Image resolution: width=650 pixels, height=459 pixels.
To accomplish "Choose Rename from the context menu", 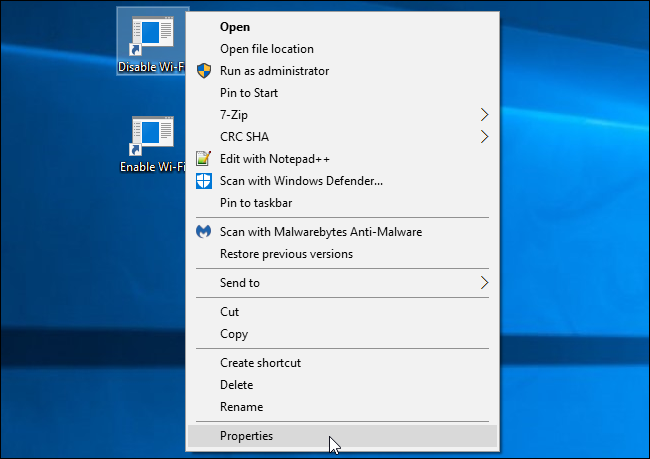I will (x=342, y=407).
